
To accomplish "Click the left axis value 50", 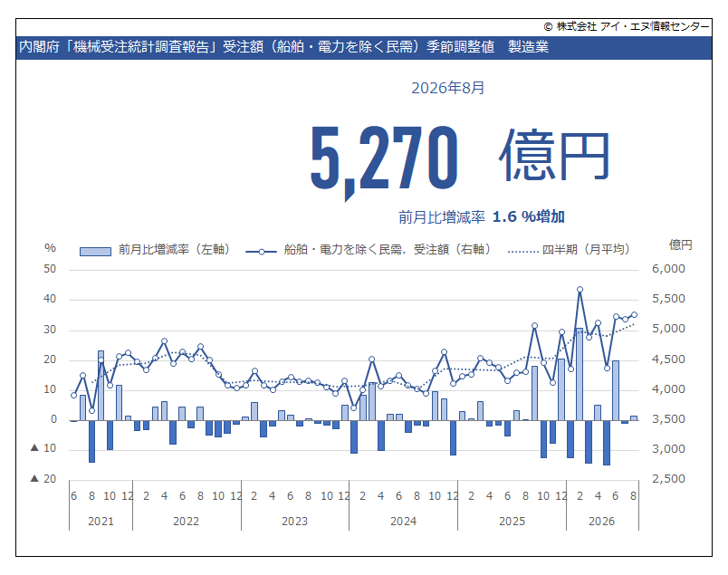I will click(50, 269).
